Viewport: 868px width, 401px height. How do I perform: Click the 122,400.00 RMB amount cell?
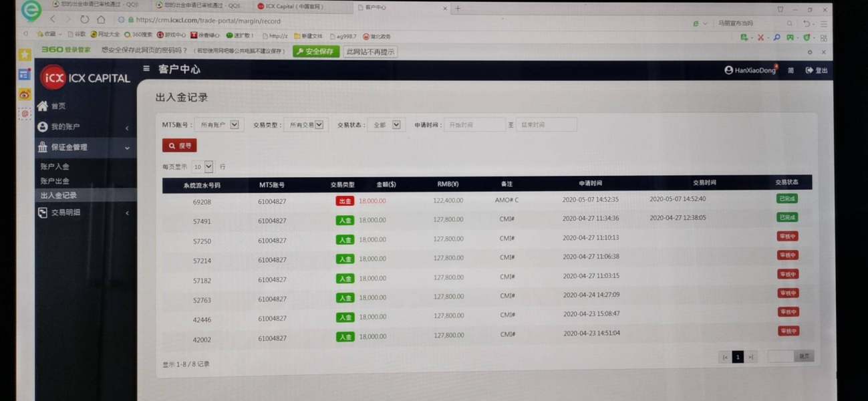pyautogui.click(x=448, y=200)
